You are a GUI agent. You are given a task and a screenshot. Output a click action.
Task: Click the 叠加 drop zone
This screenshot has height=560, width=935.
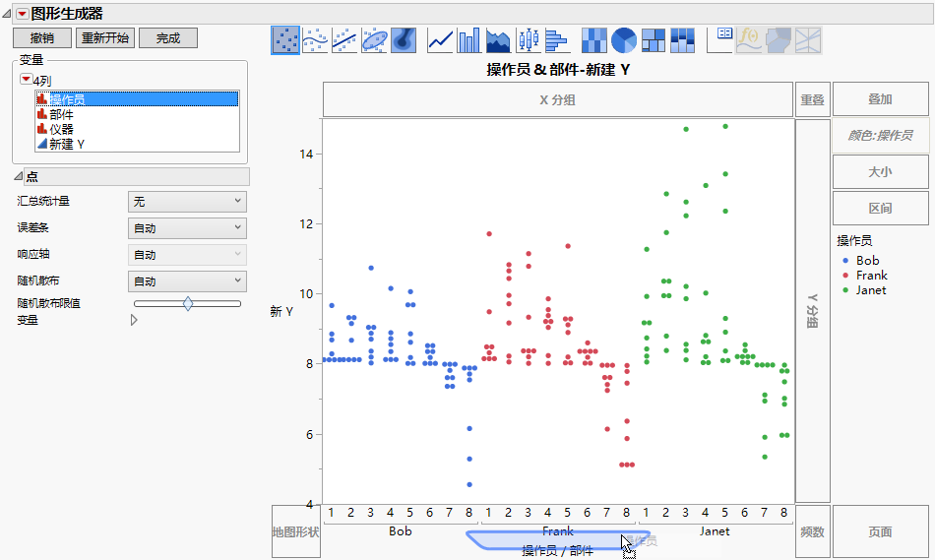[x=880, y=99]
